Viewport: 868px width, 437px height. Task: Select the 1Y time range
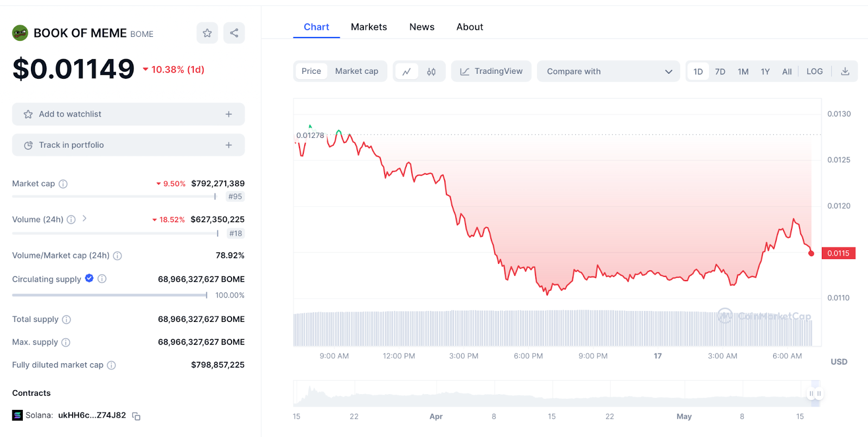(765, 72)
